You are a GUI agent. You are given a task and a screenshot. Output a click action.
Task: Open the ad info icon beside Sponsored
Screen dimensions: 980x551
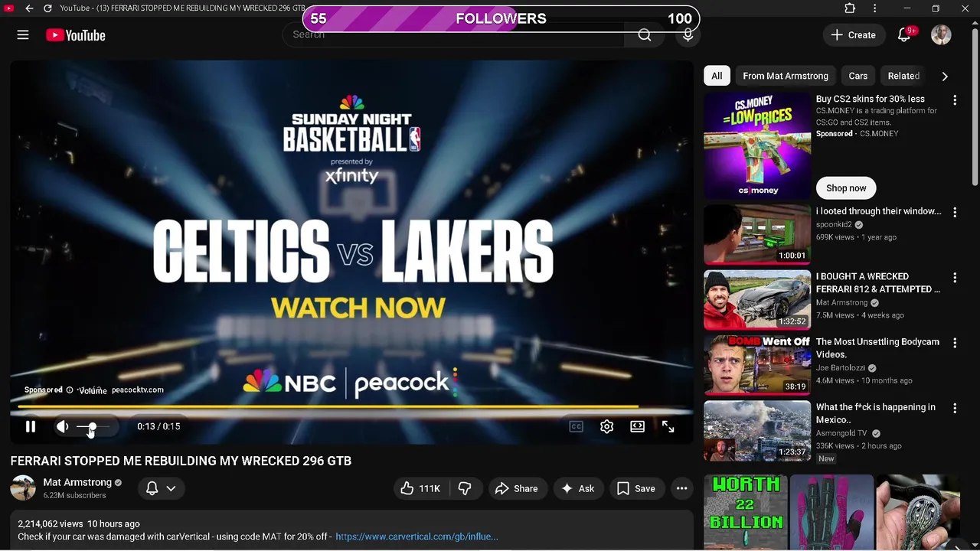[x=69, y=390]
